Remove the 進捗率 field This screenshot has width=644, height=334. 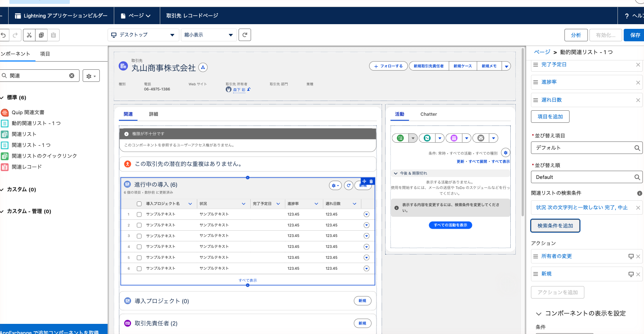[638, 82]
